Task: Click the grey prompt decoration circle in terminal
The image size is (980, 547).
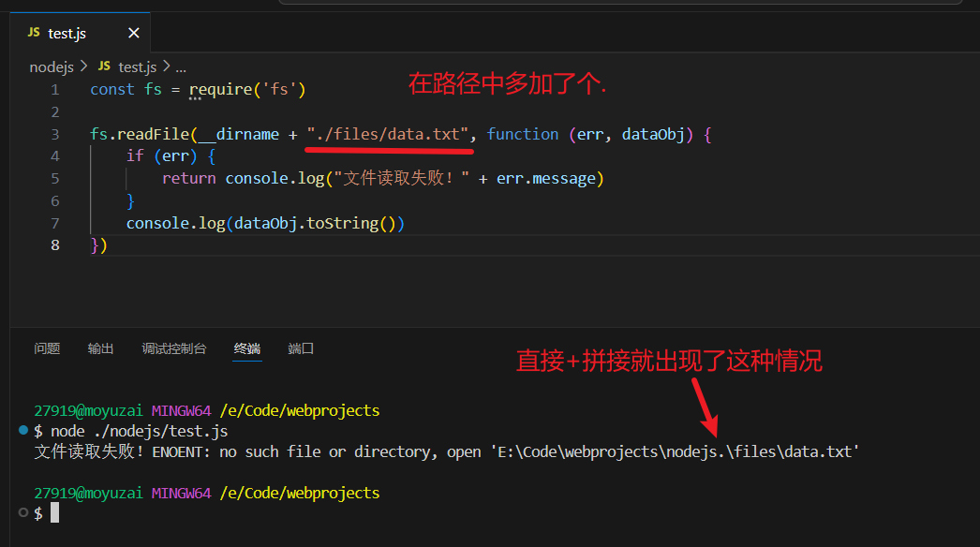Action: click(x=23, y=512)
